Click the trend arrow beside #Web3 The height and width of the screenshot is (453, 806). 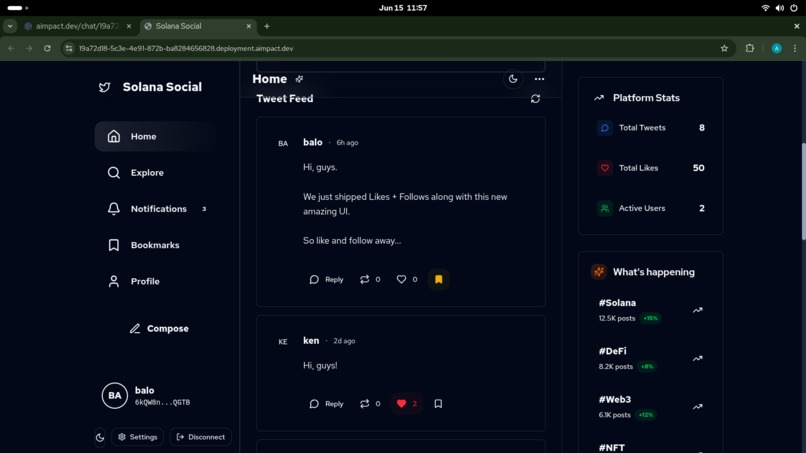tap(698, 407)
